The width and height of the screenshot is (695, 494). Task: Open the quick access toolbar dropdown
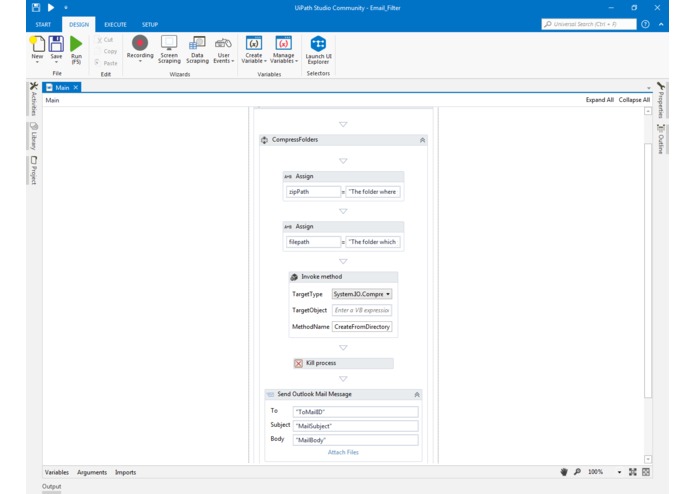(66, 8)
